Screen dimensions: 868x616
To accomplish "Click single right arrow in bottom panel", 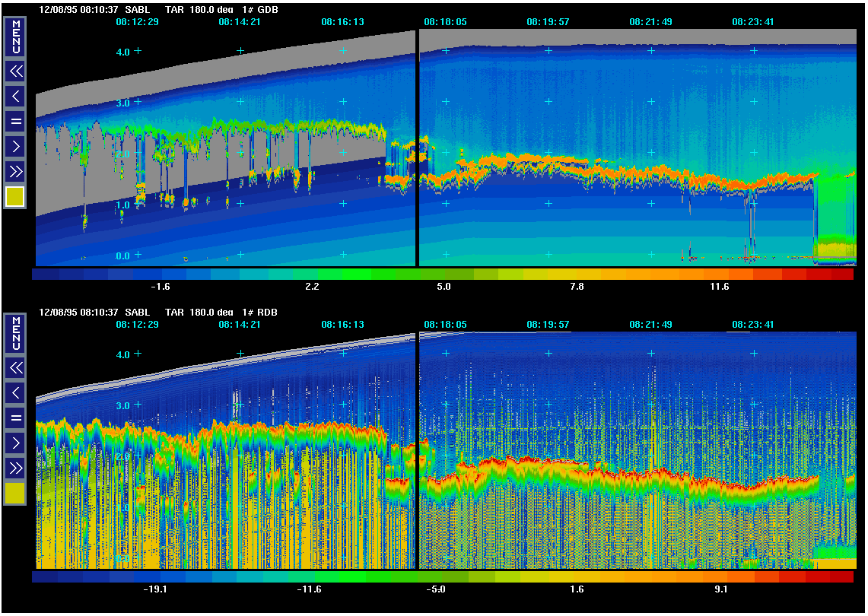I will (15, 442).
